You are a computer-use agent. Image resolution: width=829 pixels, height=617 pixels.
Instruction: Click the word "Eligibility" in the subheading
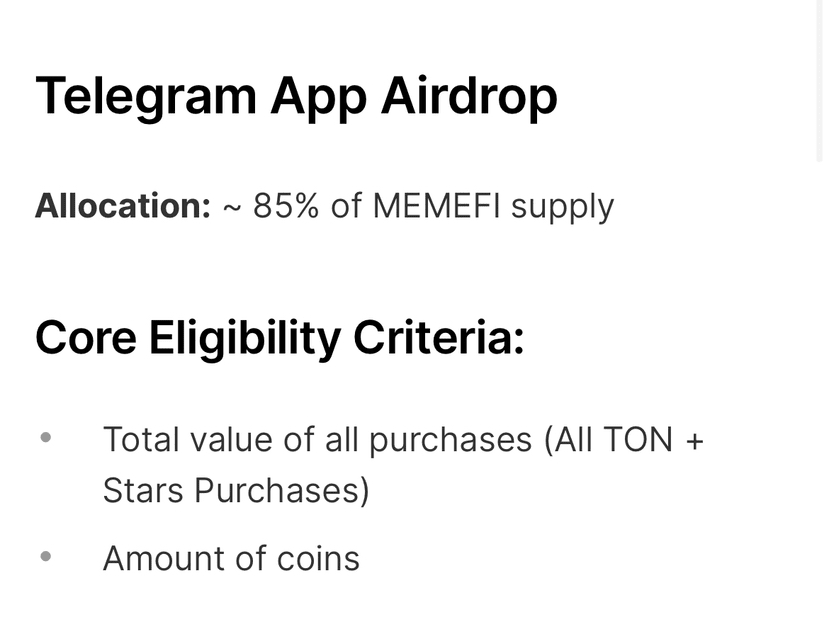(245, 338)
